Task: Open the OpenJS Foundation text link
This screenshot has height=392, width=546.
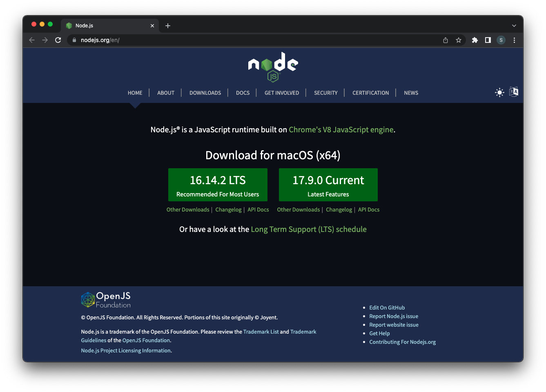Action: tap(146, 340)
